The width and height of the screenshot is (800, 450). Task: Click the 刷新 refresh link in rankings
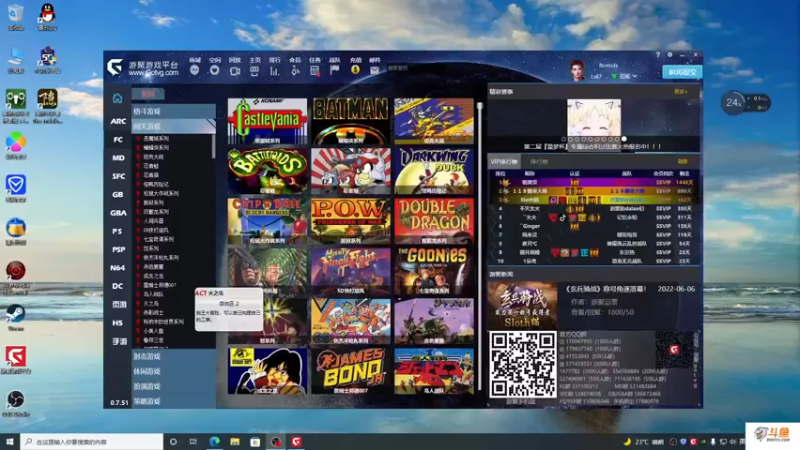tap(683, 162)
